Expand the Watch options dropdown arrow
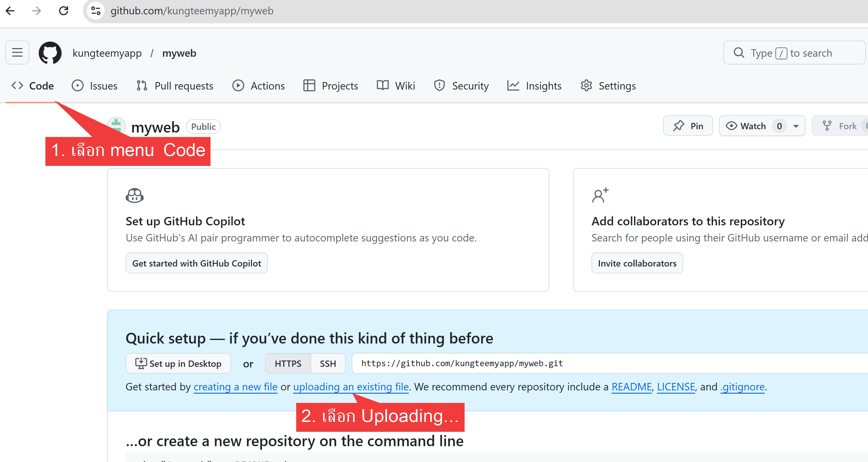Image resolution: width=868 pixels, height=462 pixels. coord(796,126)
